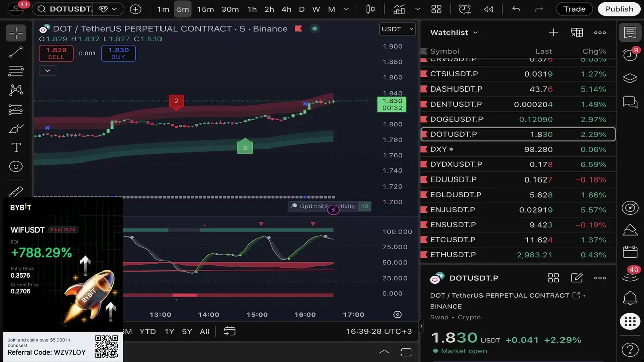The image size is (644, 362).
Task: Click the Trade button
Action: (x=575, y=9)
